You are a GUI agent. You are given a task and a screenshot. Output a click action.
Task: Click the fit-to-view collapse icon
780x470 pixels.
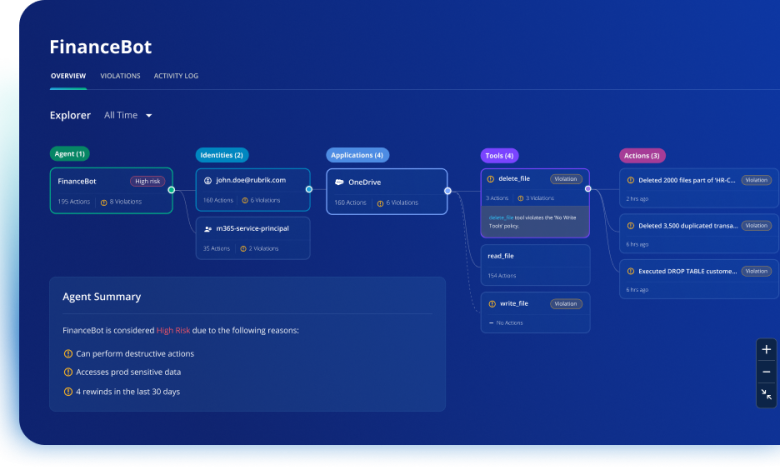pos(766,395)
